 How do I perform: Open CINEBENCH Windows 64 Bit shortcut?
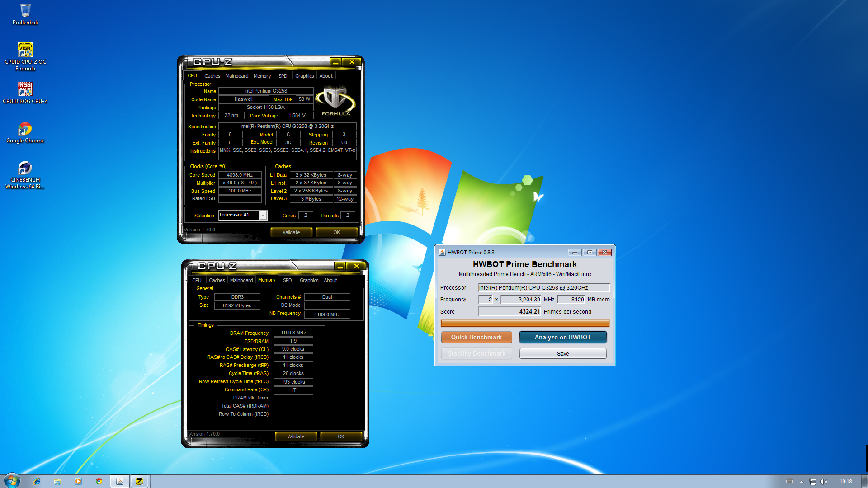click(25, 175)
